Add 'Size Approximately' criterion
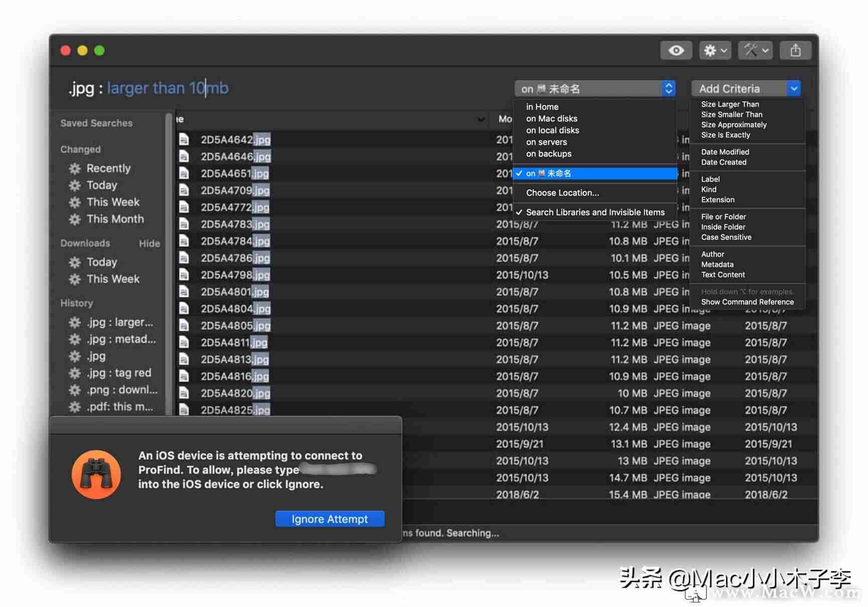The height and width of the screenshot is (607, 868). click(734, 124)
